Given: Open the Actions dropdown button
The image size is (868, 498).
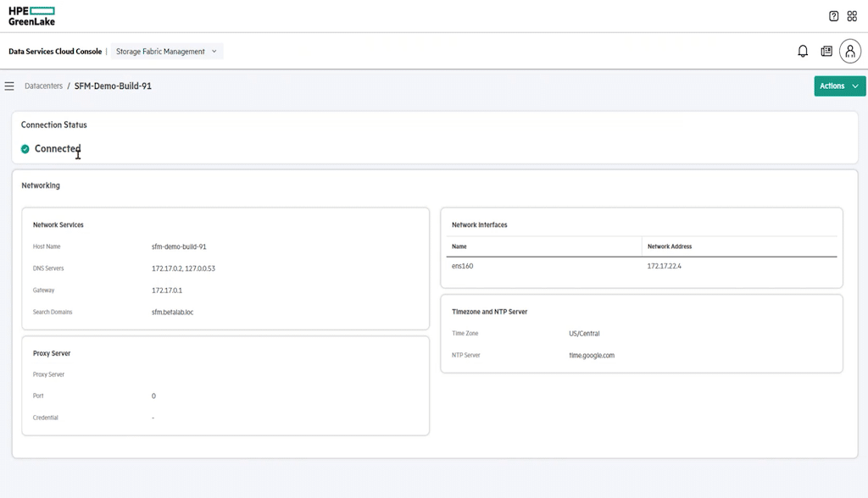Looking at the screenshot, I should pos(839,86).
